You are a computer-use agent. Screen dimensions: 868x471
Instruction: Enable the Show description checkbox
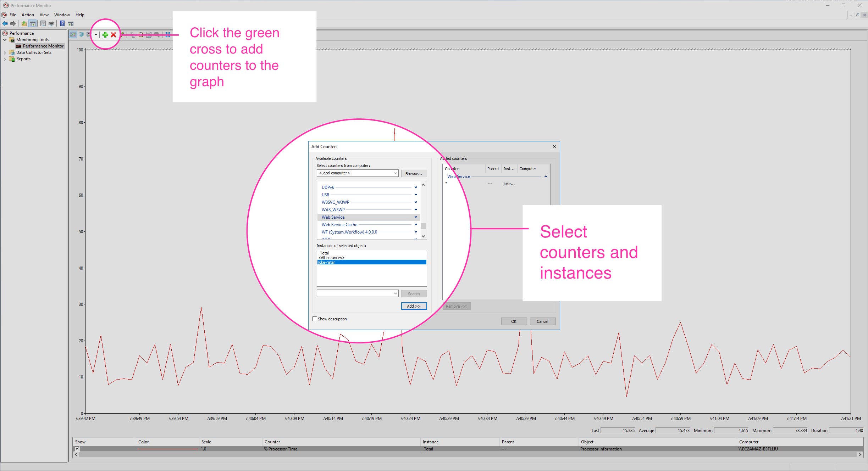[314, 319]
